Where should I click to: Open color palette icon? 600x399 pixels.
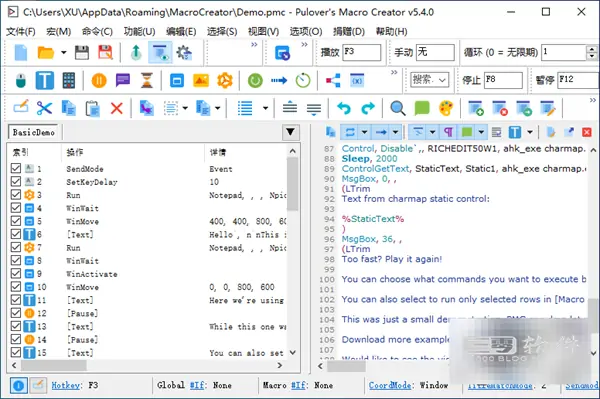(446, 108)
